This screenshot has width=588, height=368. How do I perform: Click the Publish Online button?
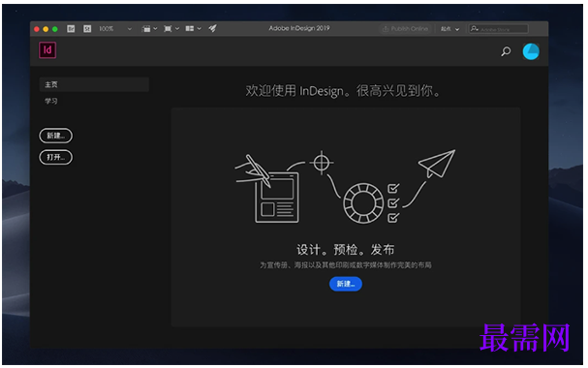click(x=405, y=29)
